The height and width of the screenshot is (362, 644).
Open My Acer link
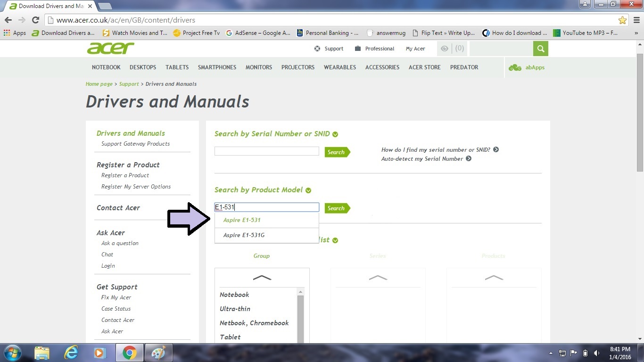(x=415, y=49)
